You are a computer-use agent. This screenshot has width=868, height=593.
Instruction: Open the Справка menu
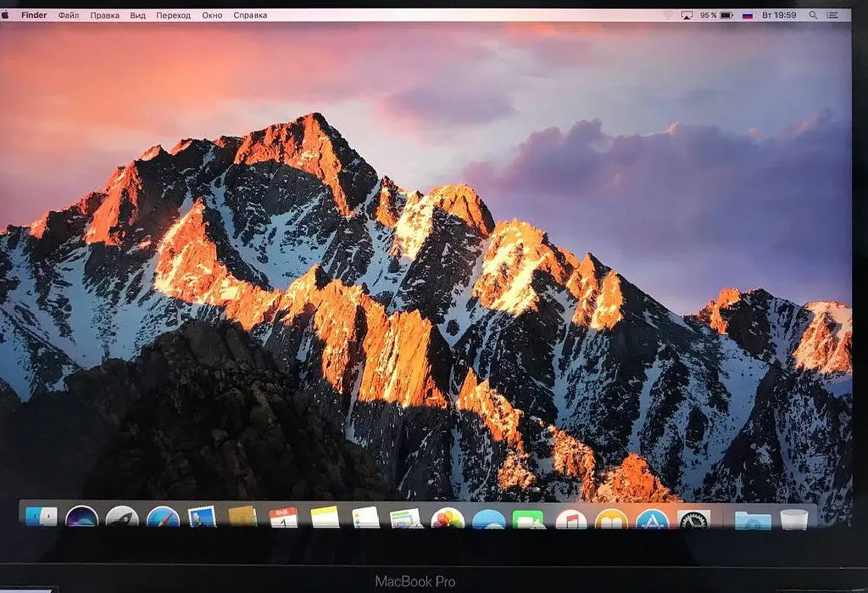click(250, 15)
